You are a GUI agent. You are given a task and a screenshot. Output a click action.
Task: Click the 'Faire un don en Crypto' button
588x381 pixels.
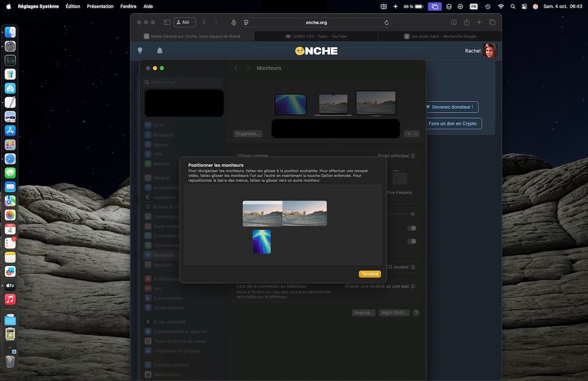(x=452, y=123)
